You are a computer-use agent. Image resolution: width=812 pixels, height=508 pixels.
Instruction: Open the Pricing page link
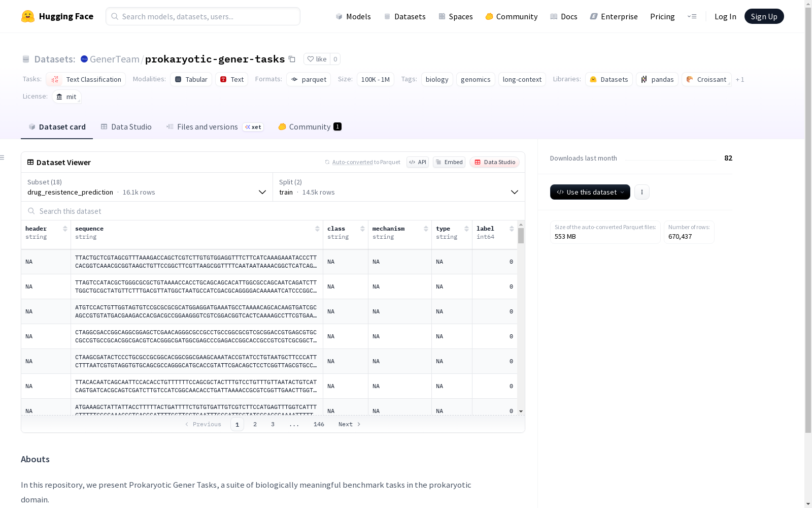click(662, 16)
